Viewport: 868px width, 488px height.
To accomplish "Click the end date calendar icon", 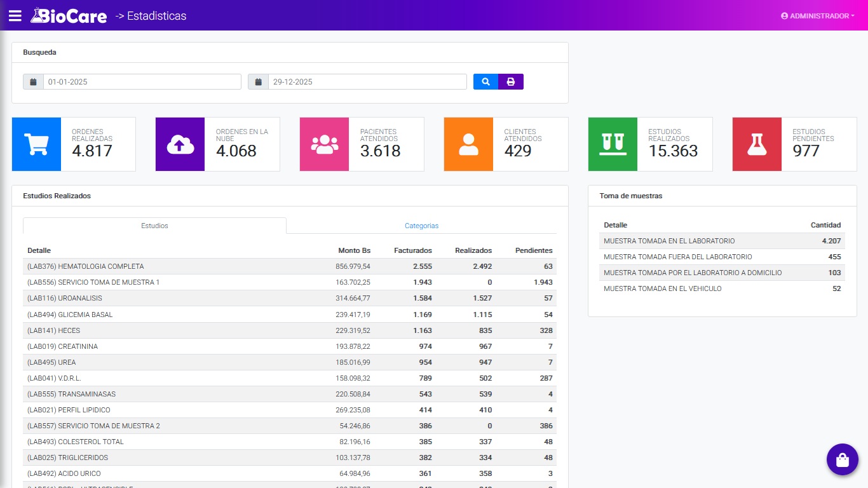I will click(259, 82).
